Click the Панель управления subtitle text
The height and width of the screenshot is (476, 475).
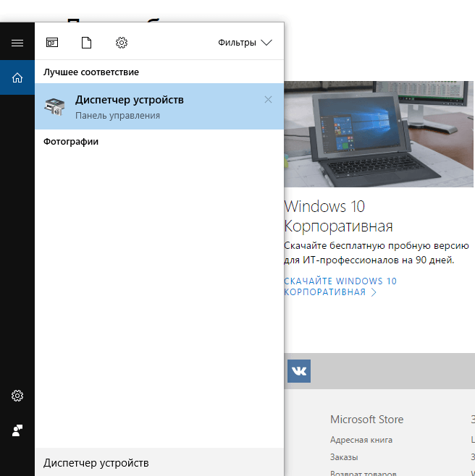[x=117, y=116]
